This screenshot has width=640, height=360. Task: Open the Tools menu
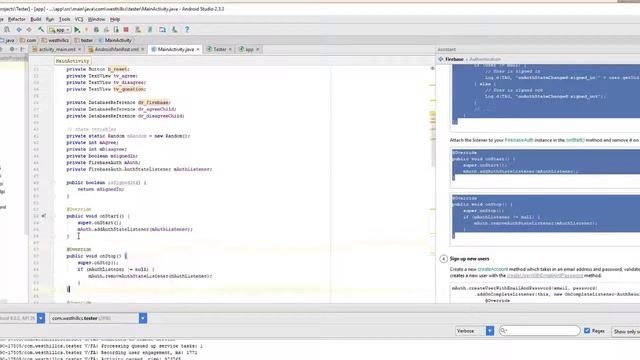pos(64,19)
